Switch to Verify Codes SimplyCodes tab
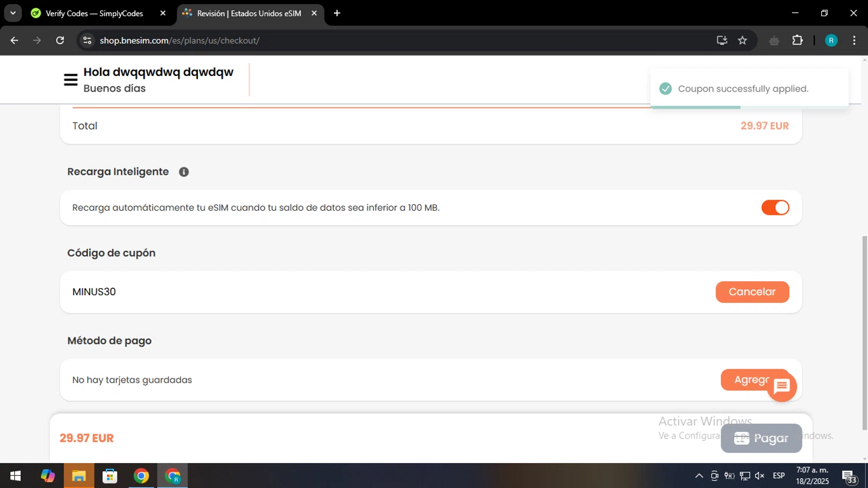 (94, 13)
